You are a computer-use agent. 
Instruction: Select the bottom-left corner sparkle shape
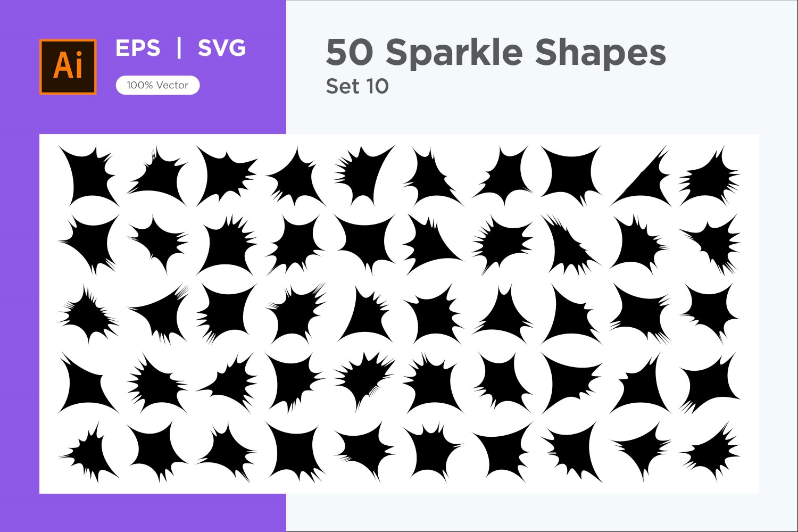pyautogui.click(x=88, y=451)
